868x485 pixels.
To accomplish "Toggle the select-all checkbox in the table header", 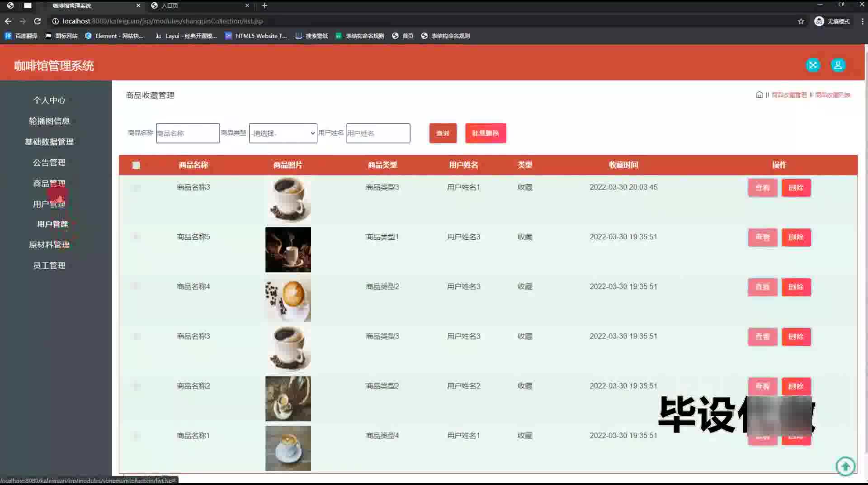I will pos(136,165).
